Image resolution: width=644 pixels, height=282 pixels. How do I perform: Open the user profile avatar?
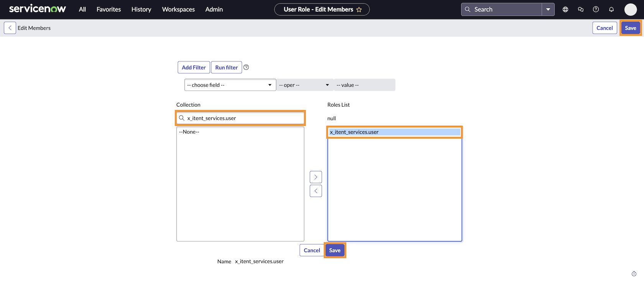pyautogui.click(x=630, y=10)
